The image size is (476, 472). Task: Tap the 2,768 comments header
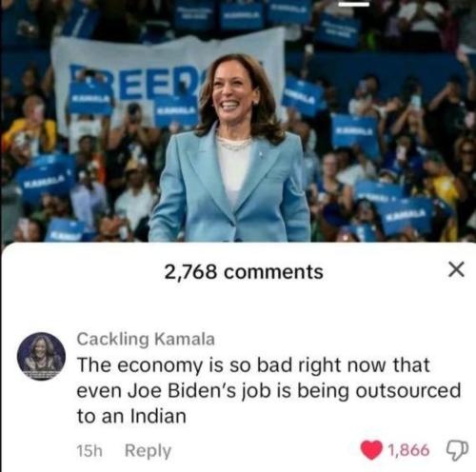[x=244, y=272]
